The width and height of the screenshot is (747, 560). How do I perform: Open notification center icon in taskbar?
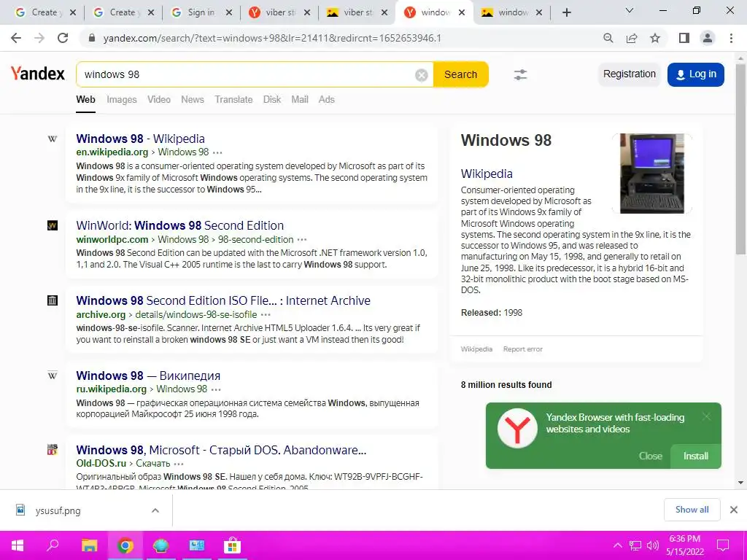tap(723, 545)
